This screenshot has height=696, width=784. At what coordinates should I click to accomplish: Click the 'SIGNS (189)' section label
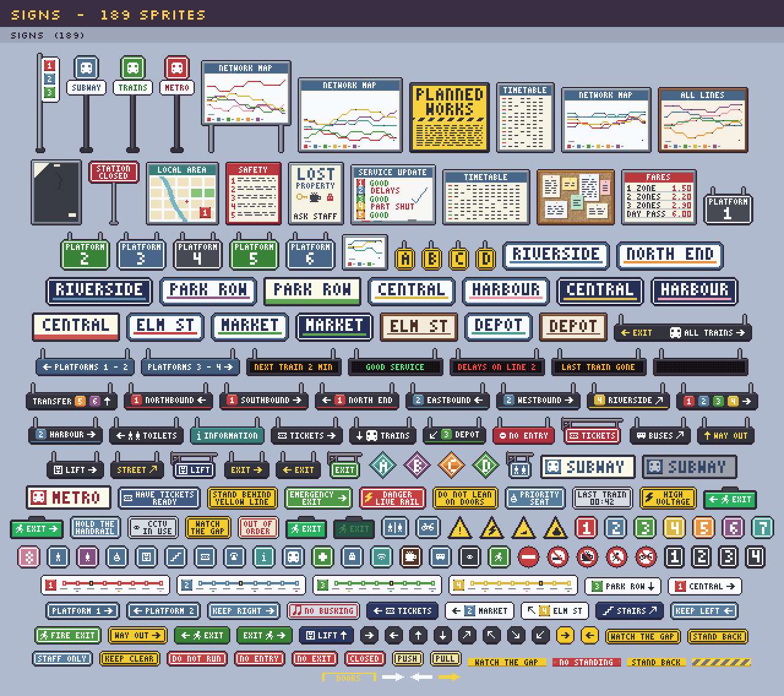point(48,36)
